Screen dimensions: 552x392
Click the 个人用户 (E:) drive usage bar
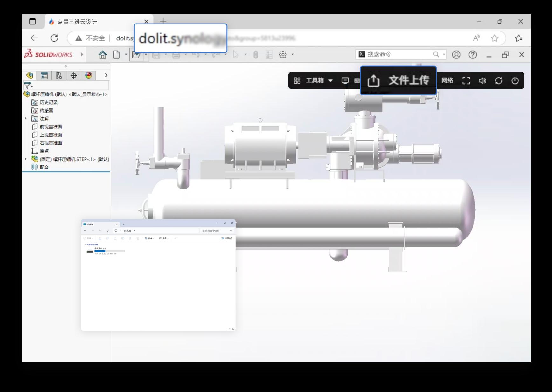pos(109,251)
